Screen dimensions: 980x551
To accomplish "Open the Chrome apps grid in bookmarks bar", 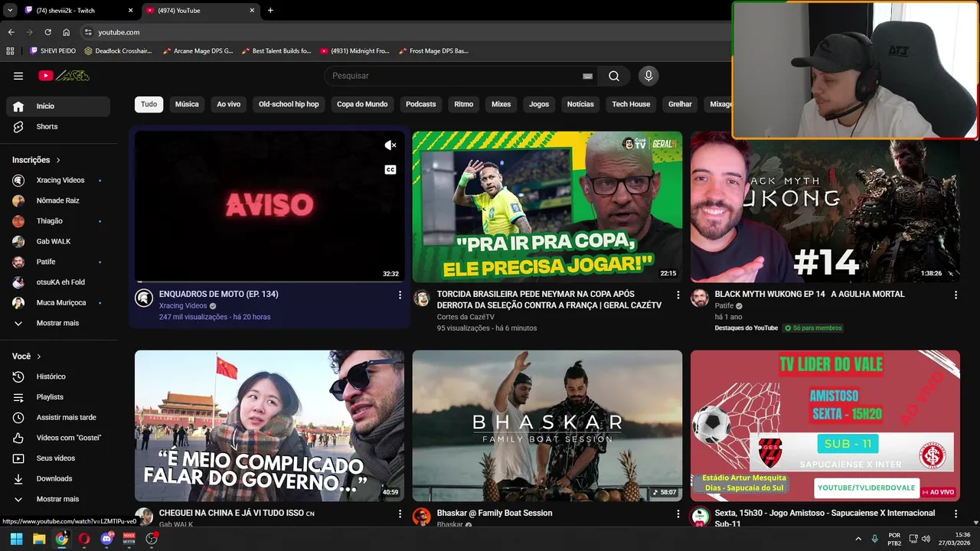I will 10,51.
